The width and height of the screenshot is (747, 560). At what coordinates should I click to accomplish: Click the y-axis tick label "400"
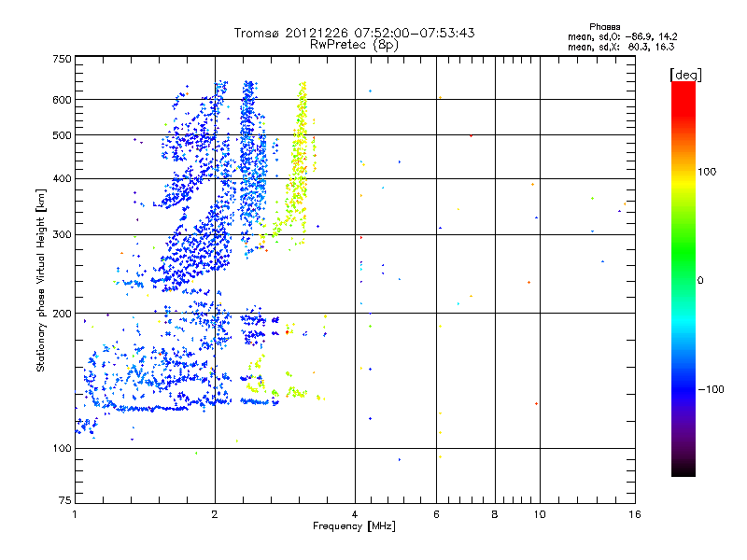pyautogui.click(x=62, y=179)
